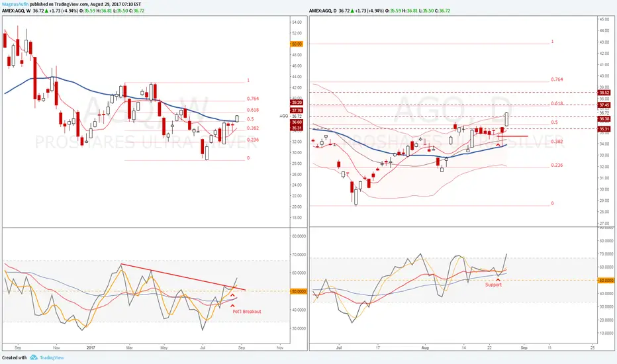
Task: Click the red descending trendline on the weekly RSI
Action: coord(183,277)
